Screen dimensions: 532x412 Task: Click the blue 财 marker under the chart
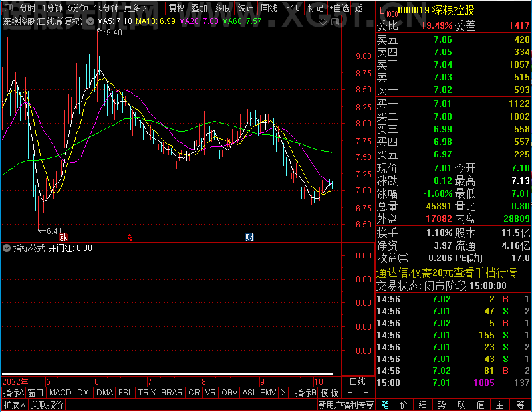249,237
